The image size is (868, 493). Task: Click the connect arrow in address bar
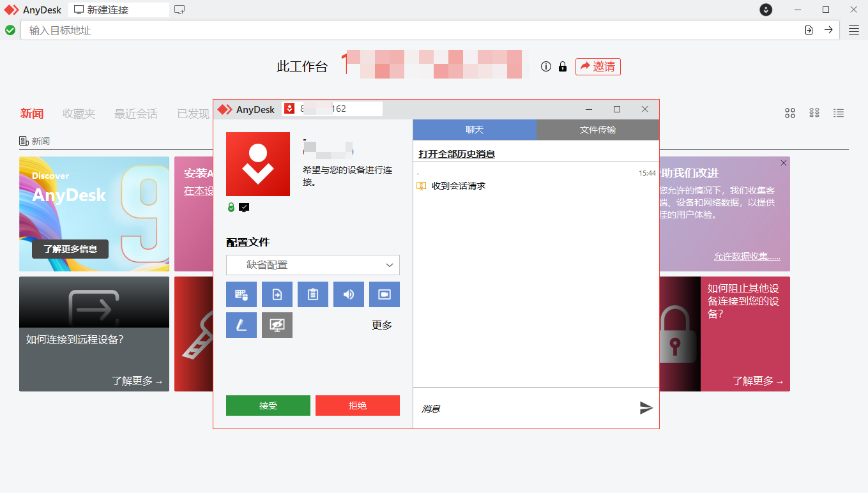828,30
